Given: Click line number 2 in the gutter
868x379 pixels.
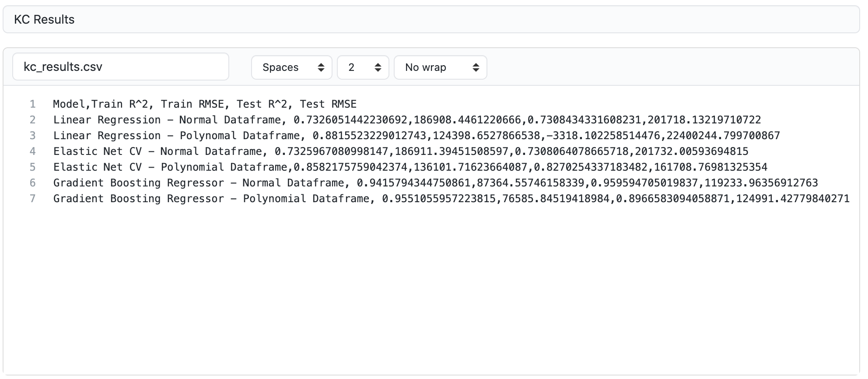Looking at the screenshot, I should point(32,120).
